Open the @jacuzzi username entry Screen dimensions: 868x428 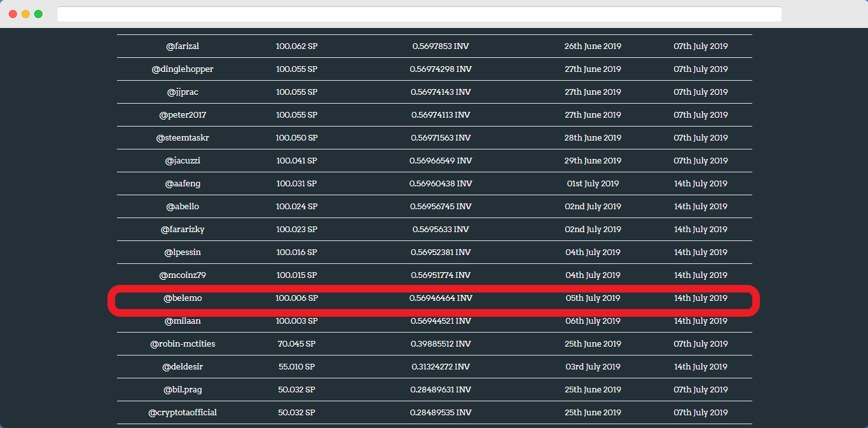click(x=183, y=161)
